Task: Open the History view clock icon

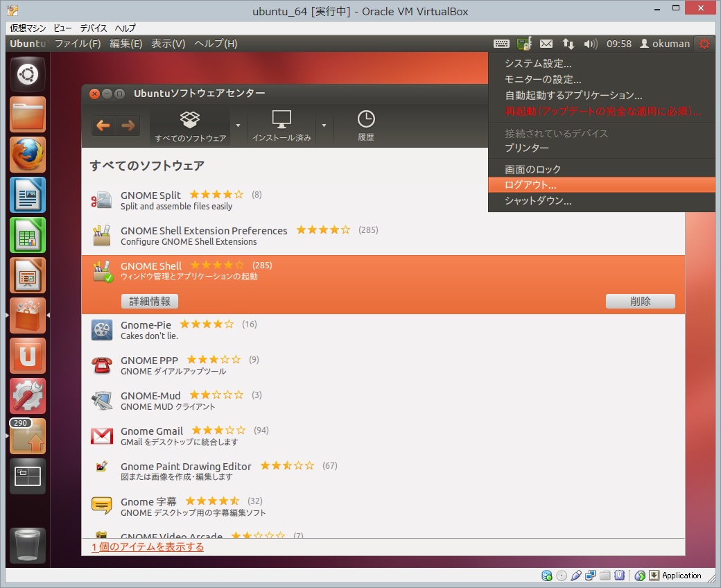Action: tap(366, 125)
